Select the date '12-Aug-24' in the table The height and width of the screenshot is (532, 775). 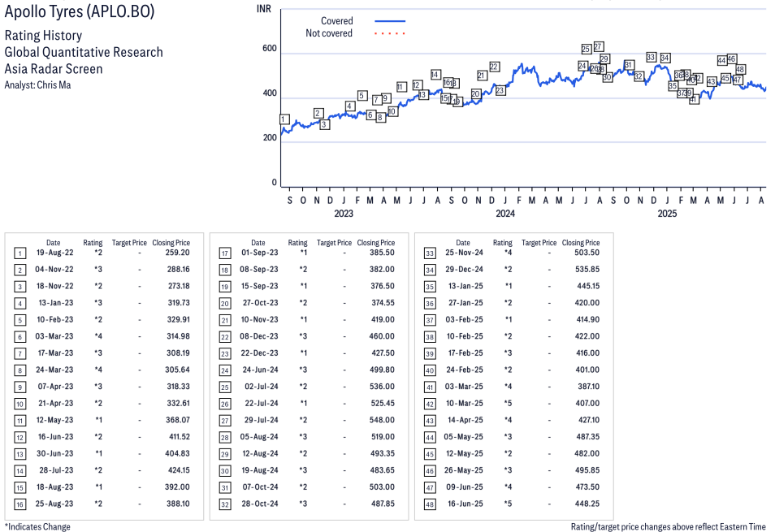(x=260, y=453)
